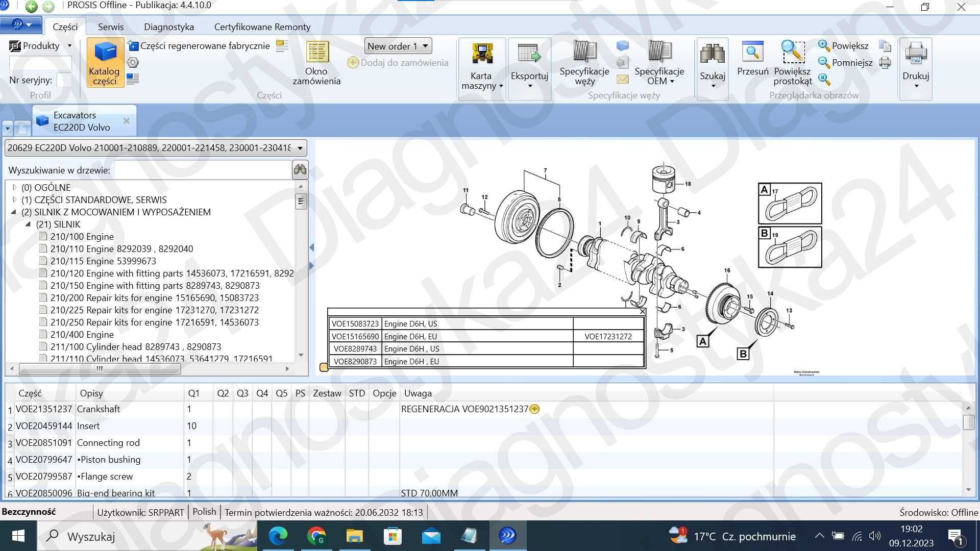The width and height of the screenshot is (980, 551).
Task: Click VOE17231272 in popup table
Action: pyautogui.click(x=608, y=337)
